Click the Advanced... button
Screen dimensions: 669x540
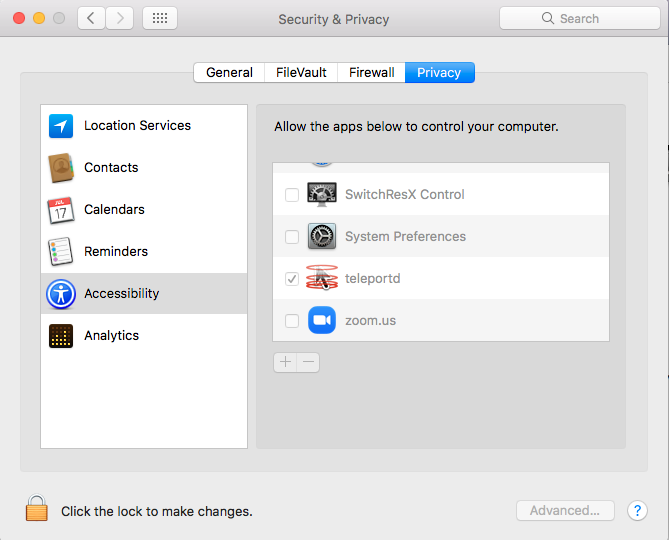565,511
